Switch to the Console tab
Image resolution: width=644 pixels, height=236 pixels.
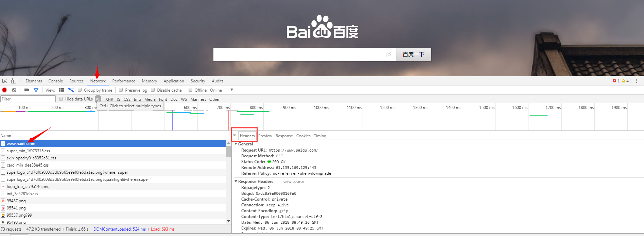[56, 81]
